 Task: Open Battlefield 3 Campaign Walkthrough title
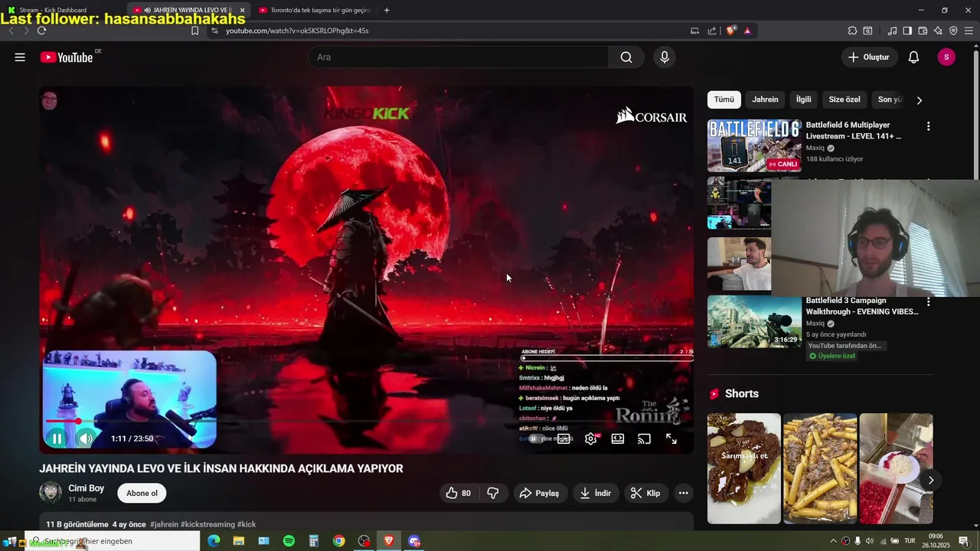[862, 306]
